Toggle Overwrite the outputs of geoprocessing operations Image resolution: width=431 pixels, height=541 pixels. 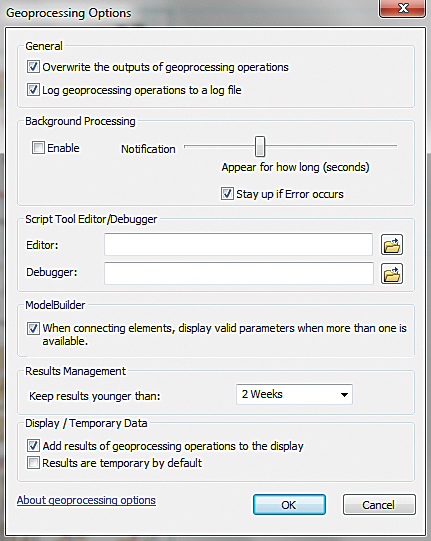33,67
